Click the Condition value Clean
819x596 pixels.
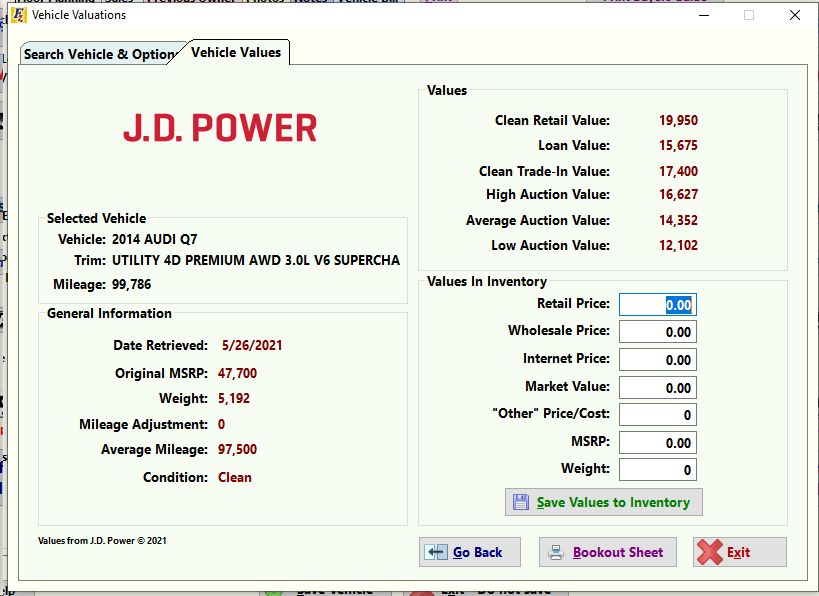(235, 477)
